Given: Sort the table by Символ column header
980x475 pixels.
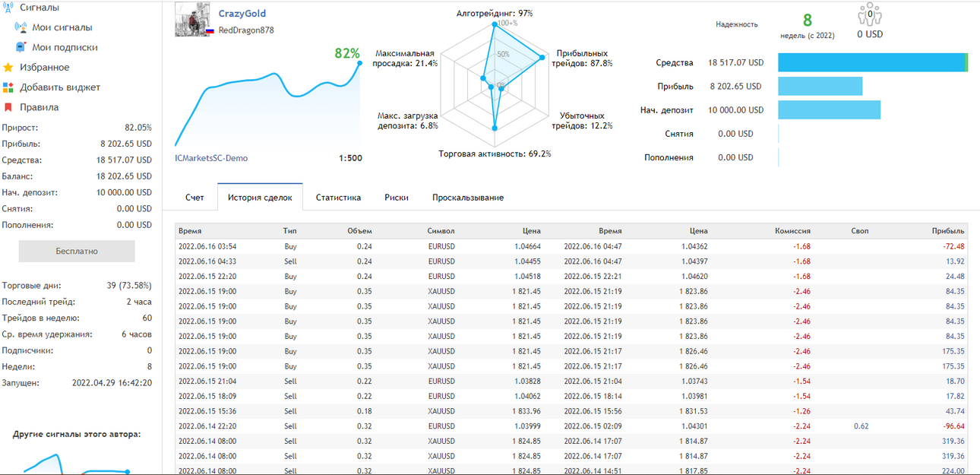Looking at the screenshot, I should click(441, 231).
